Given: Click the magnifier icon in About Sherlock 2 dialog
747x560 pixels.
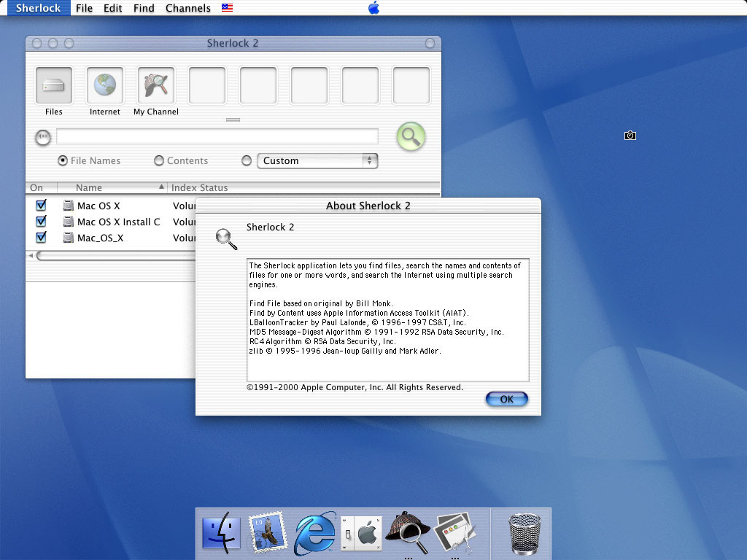Looking at the screenshot, I should click(226, 239).
